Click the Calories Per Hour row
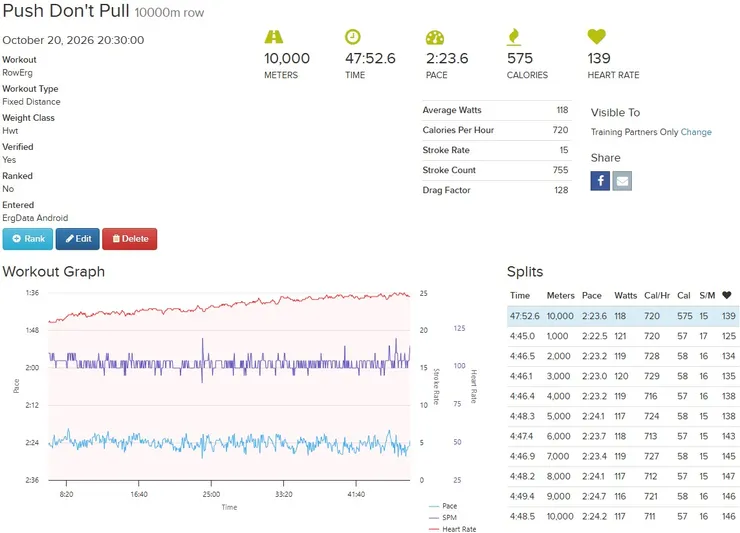Screen dimensions: 740x533 [496, 130]
